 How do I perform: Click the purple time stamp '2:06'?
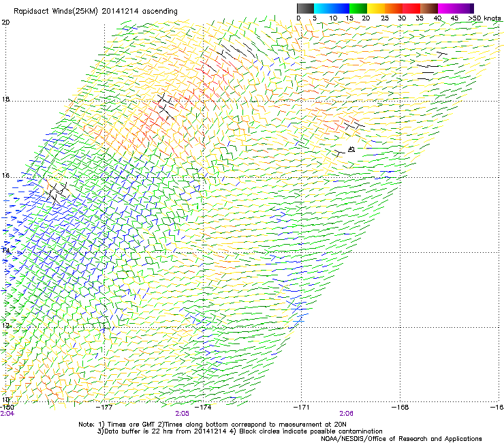pos(346,414)
